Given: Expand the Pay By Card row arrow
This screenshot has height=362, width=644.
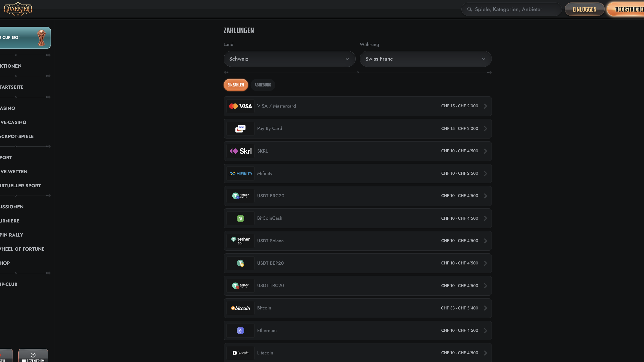Looking at the screenshot, I should (x=486, y=128).
